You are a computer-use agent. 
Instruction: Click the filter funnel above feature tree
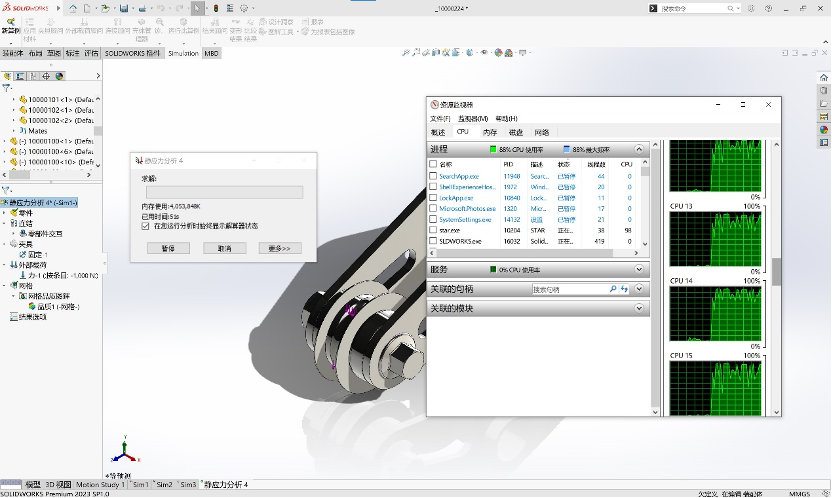coord(6,88)
